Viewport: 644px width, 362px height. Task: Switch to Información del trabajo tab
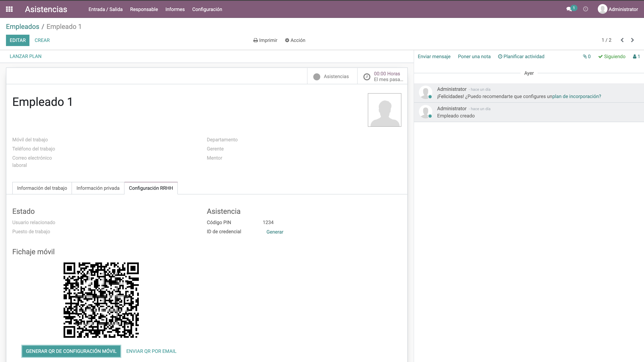click(x=42, y=188)
